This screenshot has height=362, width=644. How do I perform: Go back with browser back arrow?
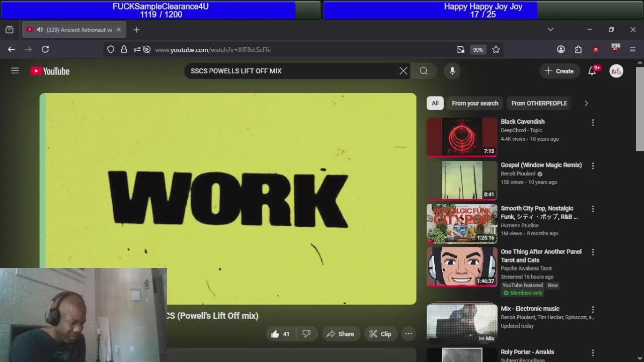tap(11, 49)
